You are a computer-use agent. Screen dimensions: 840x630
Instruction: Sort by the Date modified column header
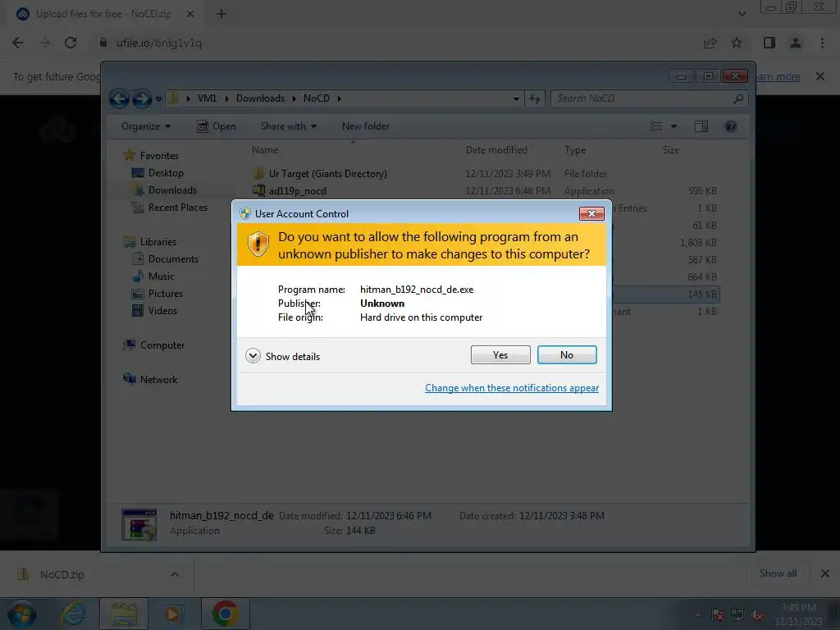496,150
